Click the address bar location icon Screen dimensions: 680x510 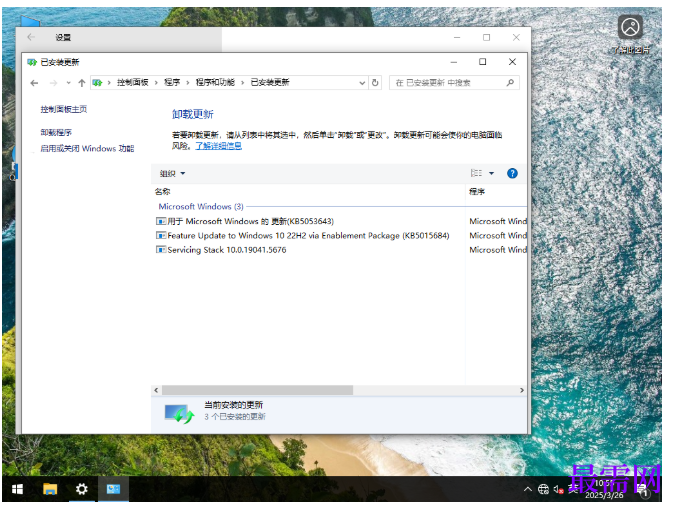(x=98, y=82)
